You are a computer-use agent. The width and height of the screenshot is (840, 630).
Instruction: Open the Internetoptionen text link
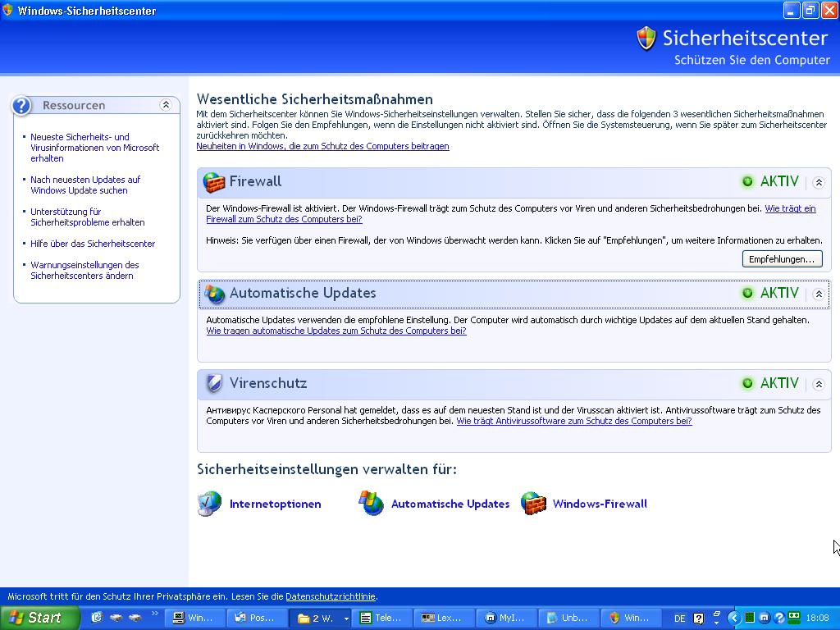(276, 504)
